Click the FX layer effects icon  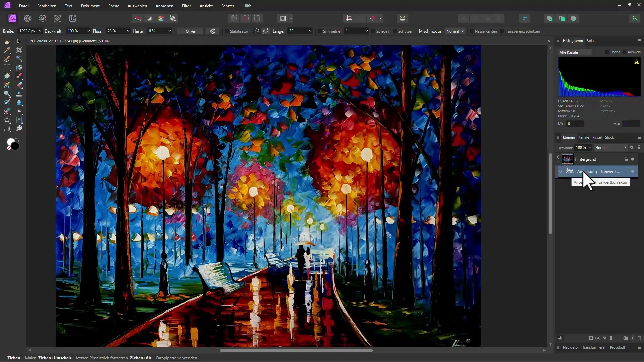pyautogui.click(x=604, y=338)
